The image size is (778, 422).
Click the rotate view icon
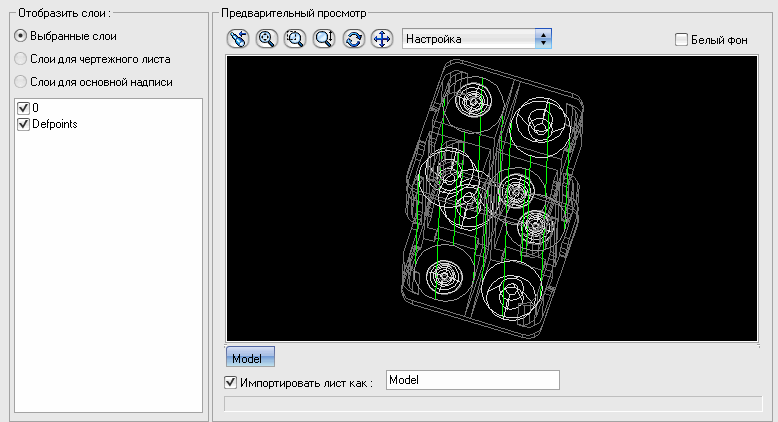352,39
